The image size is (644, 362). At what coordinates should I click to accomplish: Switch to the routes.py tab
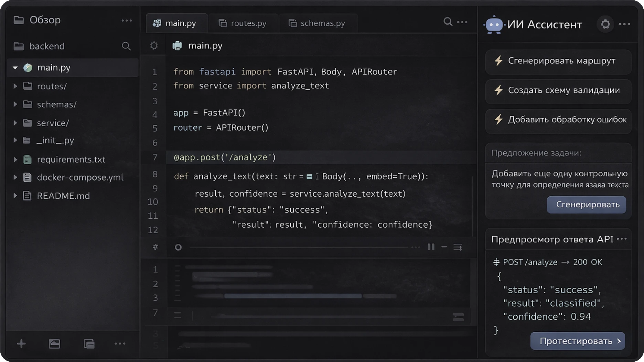pos(243,23)
